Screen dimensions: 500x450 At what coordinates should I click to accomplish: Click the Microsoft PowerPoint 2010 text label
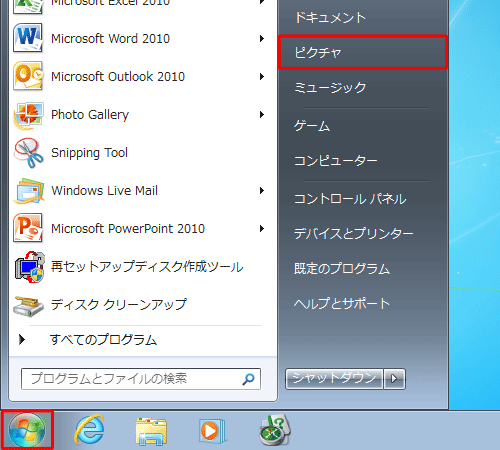[x=128, y=229]
